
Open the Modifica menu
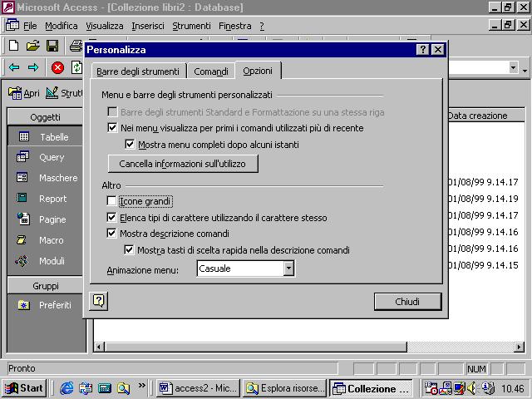[61, 26]
